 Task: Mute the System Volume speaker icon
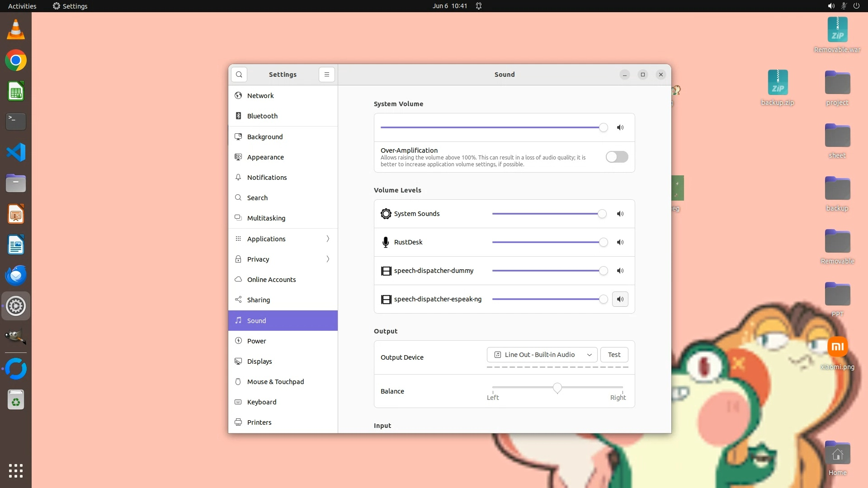[x=620, y=127]
